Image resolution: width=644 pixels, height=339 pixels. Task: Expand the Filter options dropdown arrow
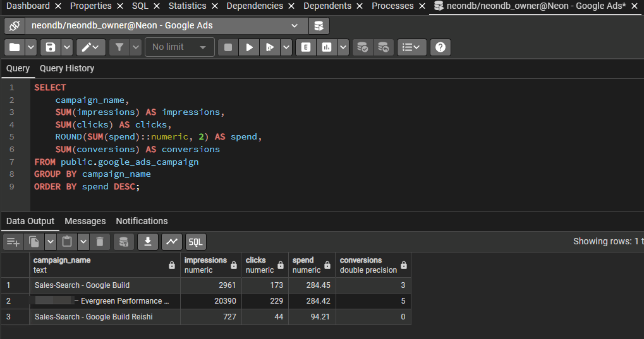pyautogui.click(x=136, y=47)
